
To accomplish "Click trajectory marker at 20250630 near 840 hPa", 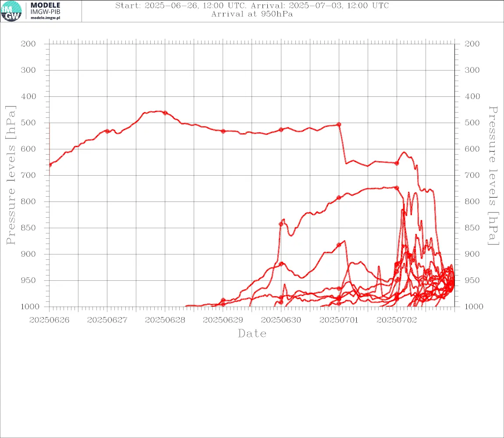I will (x=281, y=224).
